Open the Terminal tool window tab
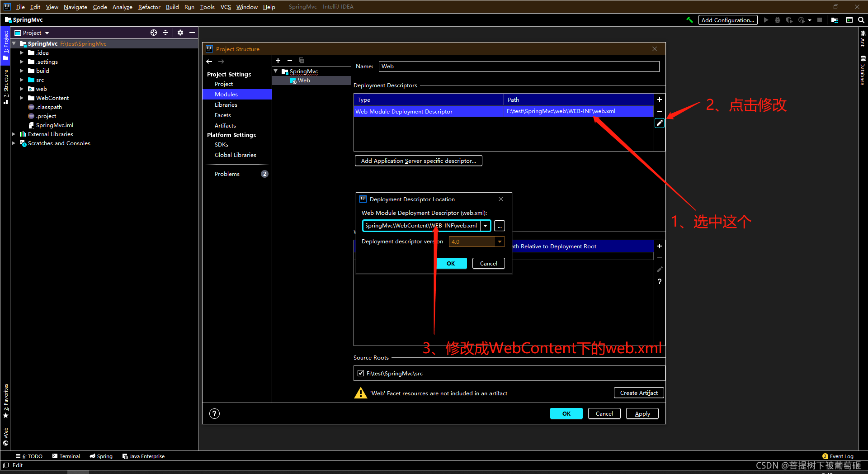The height and width of the screenshot is (474, 868). [x=66, y=456]
